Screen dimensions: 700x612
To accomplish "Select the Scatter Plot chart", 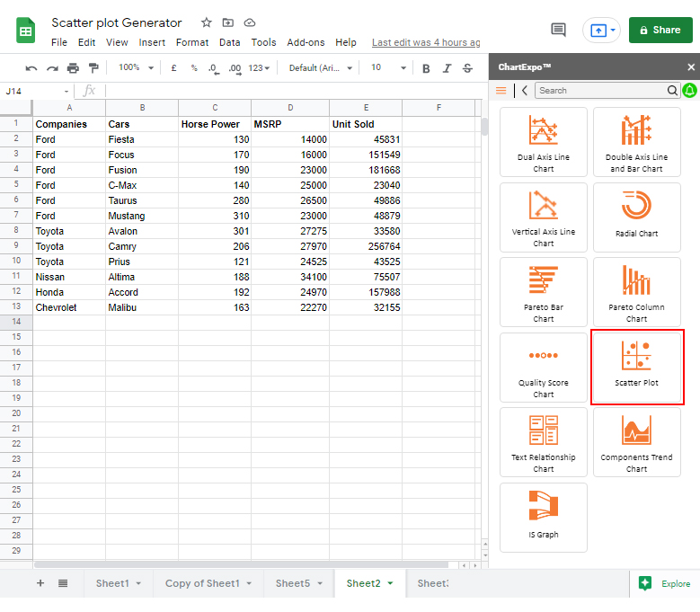I will click(636, 368).
